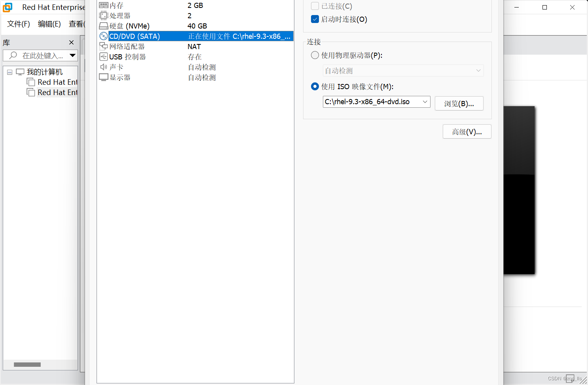Select the 硬盘 (NVMe) device row
Screen dimensions: 588x385
(195, 26)
